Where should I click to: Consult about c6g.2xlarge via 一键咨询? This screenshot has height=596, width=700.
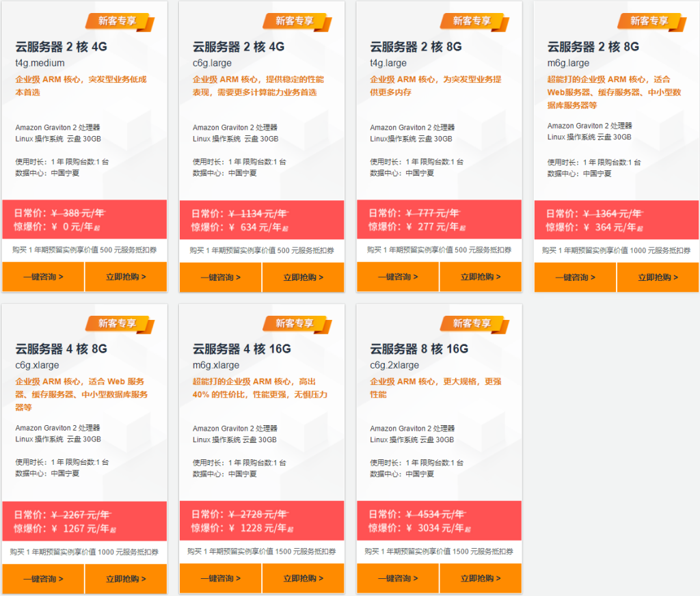point(398,578)
